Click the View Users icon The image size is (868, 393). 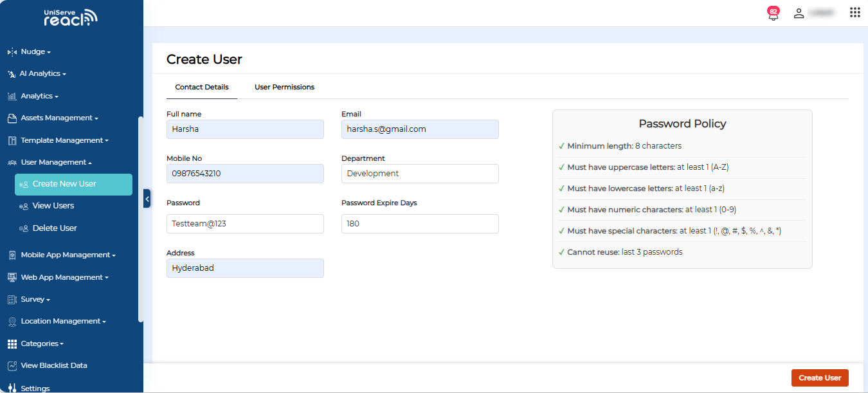[24, 206]
